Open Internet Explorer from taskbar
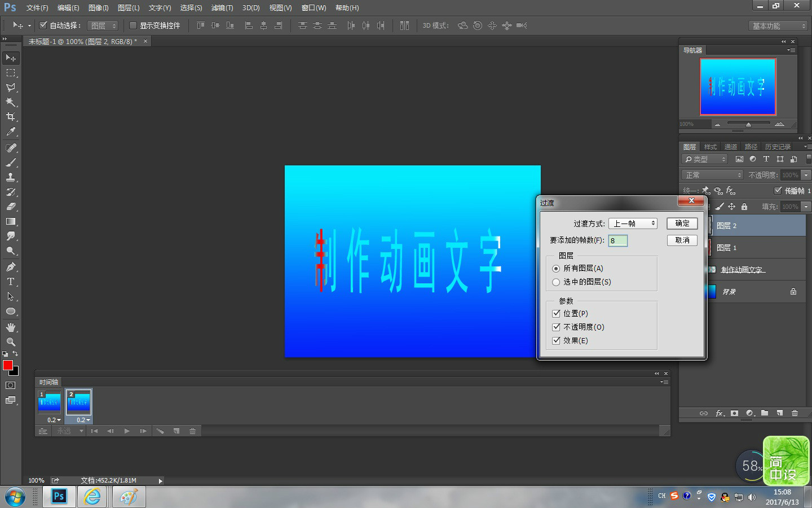The image size is (812, 508). coord(92,497)
